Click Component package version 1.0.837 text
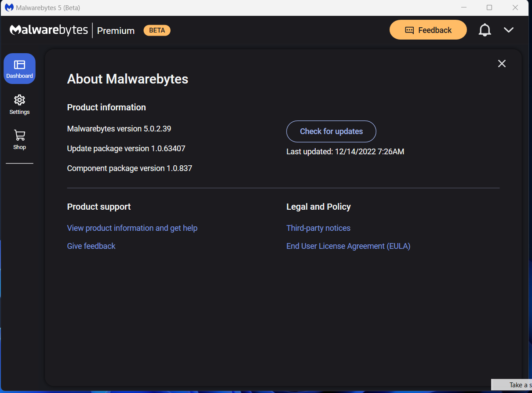Screen dimensions: 532x393 tap(129, 168)
